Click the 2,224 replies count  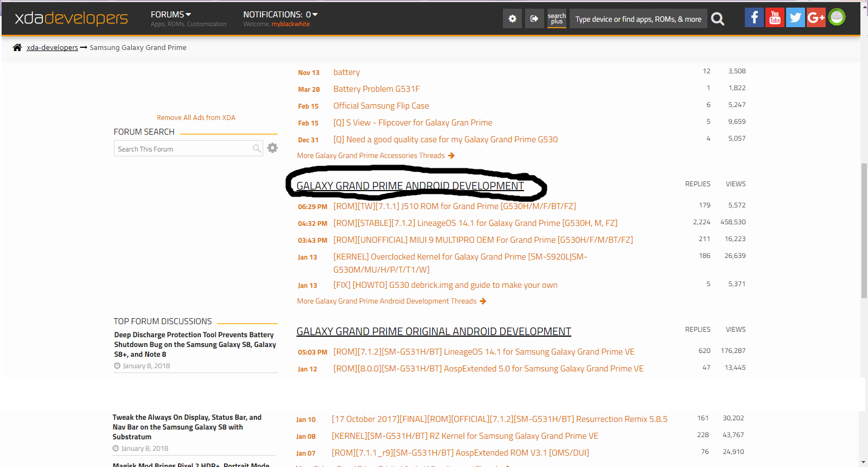(701, 222)
